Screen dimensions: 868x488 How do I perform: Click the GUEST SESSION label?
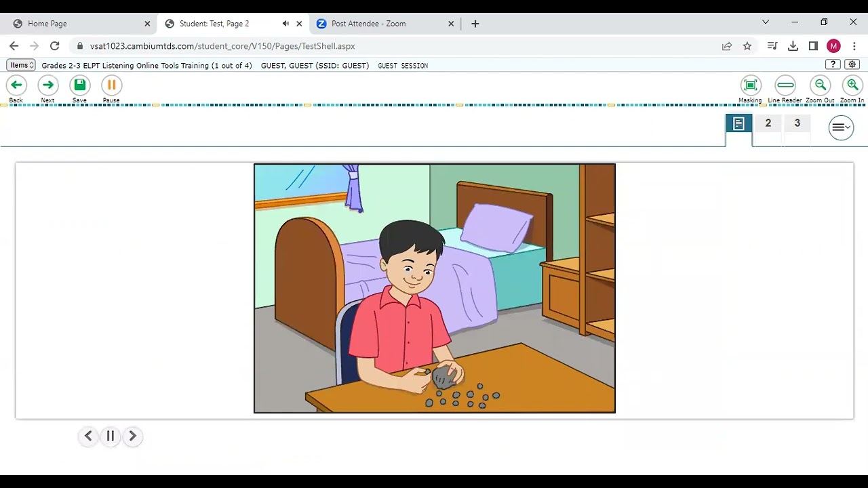(x=403, y=66)
